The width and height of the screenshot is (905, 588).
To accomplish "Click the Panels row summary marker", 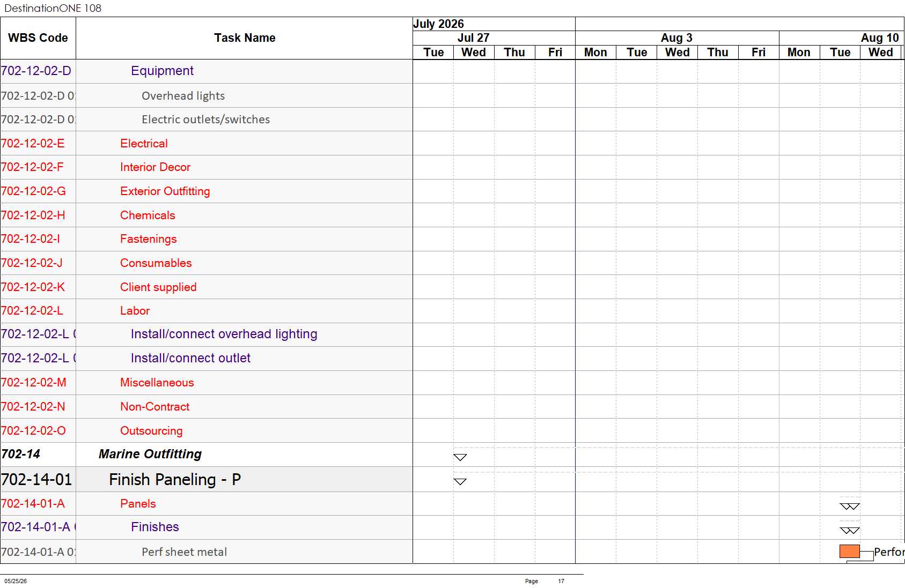I will [x=850, y=506].
